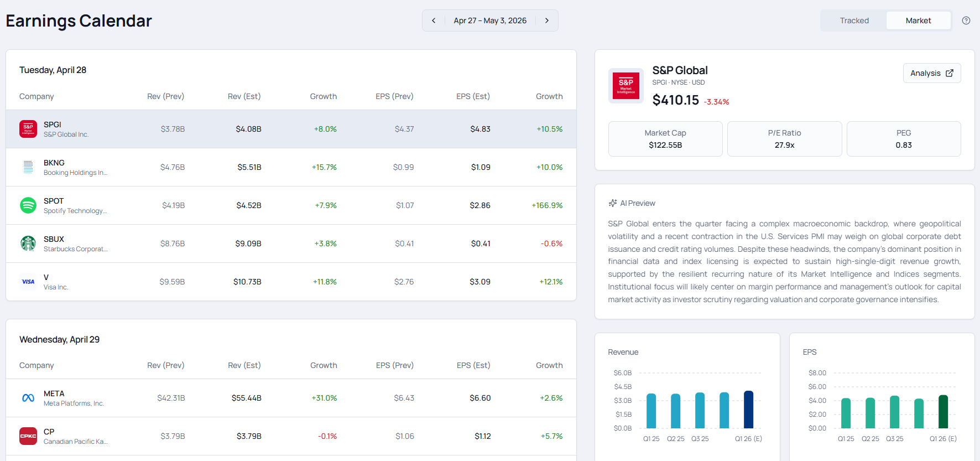Click the Apr 27 – May 3, 2026 date range
This screenshot has width=980, height=461.
490,20
